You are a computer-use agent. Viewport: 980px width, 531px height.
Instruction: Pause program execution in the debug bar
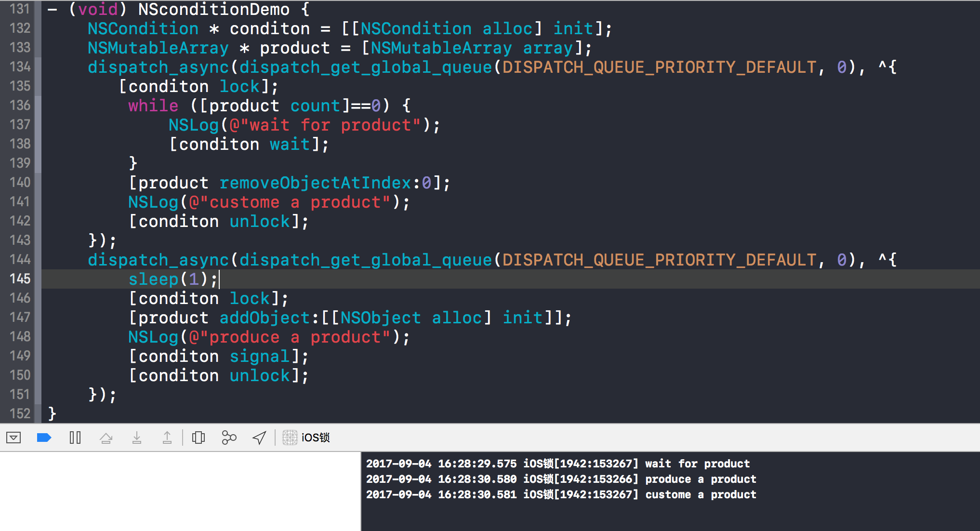(x=75, y=438)
